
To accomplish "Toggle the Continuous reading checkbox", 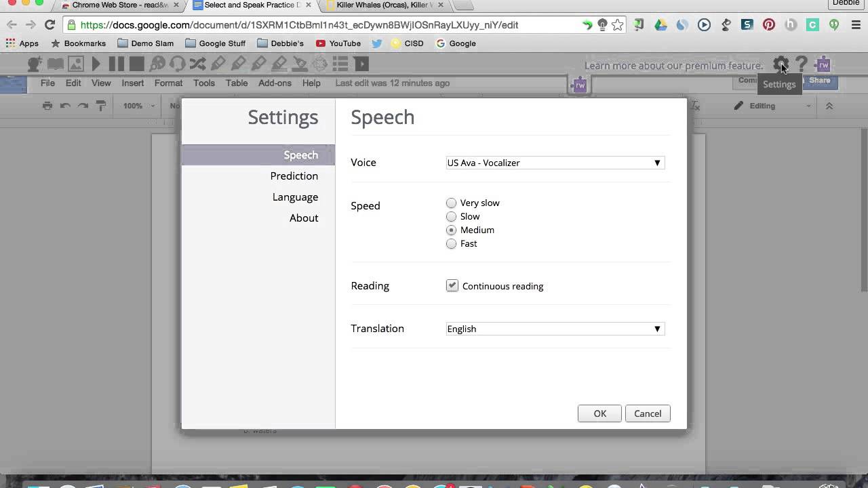I will tap(452, 285).
